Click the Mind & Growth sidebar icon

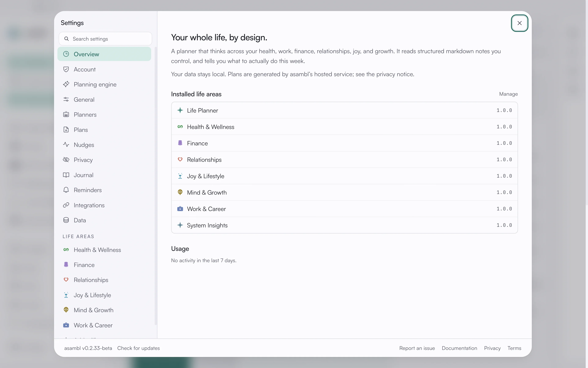tap(66, 310)
